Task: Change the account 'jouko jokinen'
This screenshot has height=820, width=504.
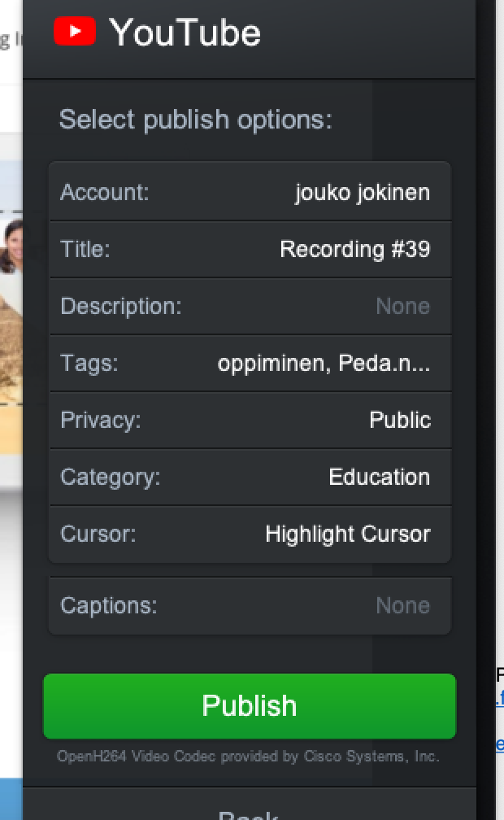Action: tap(362, 193)
